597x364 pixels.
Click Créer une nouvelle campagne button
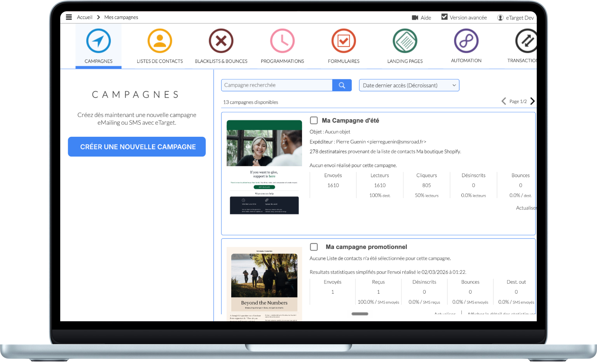click(x=137, y=147)
